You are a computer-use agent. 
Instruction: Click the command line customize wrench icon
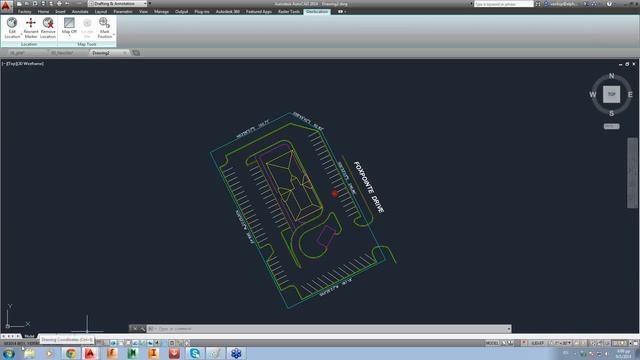[142, 329]
